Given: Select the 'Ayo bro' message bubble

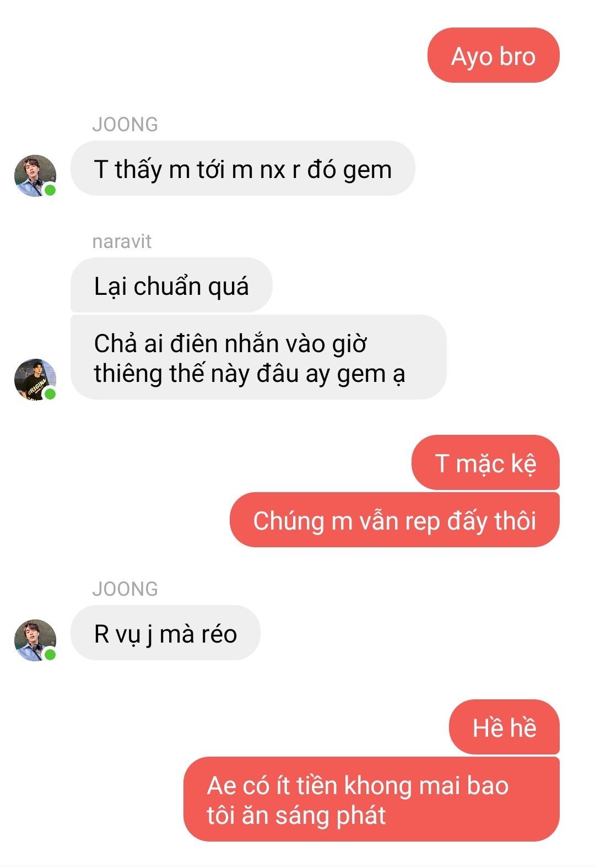Looking at the screenshot, I should [493, 56].
